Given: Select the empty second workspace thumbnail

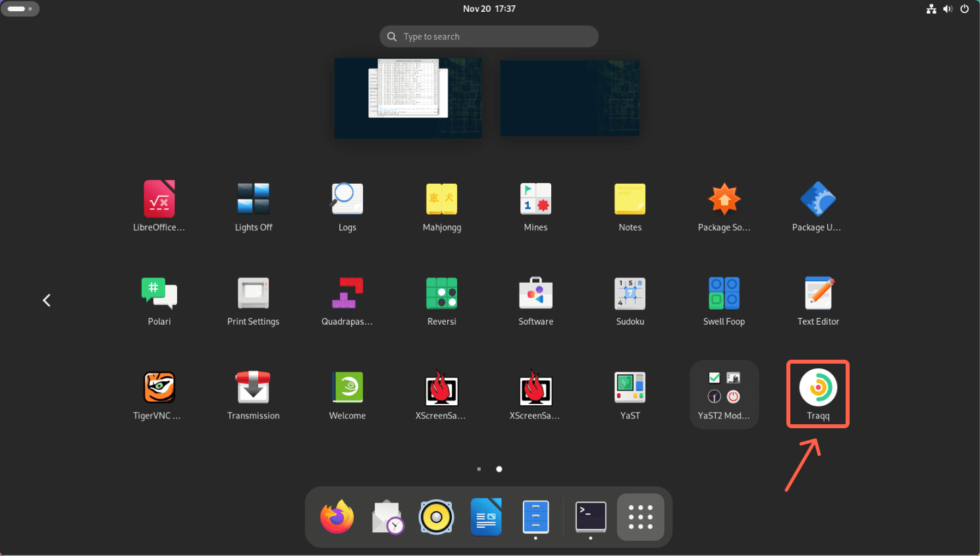Looking at the screenshot, I should pyautogui.click(x=570, y=98).
